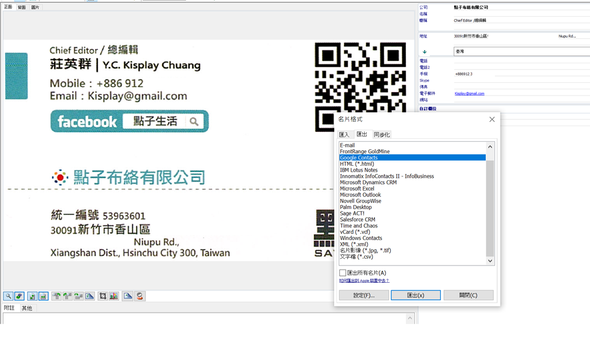The image size is (590, 364).
Task: Open the 同步化 tab
Action: click(x=381, y=135)
